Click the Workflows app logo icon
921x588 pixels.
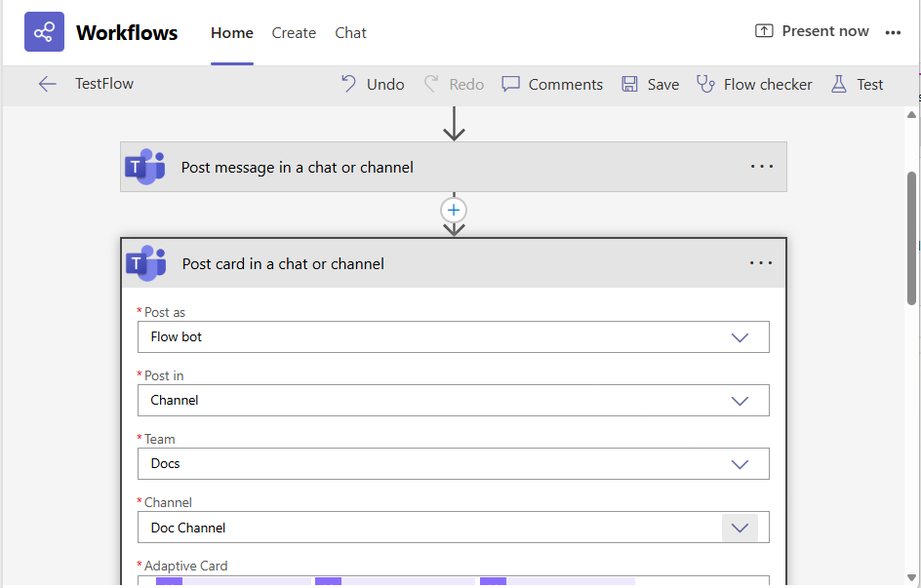tap(44, 32)
